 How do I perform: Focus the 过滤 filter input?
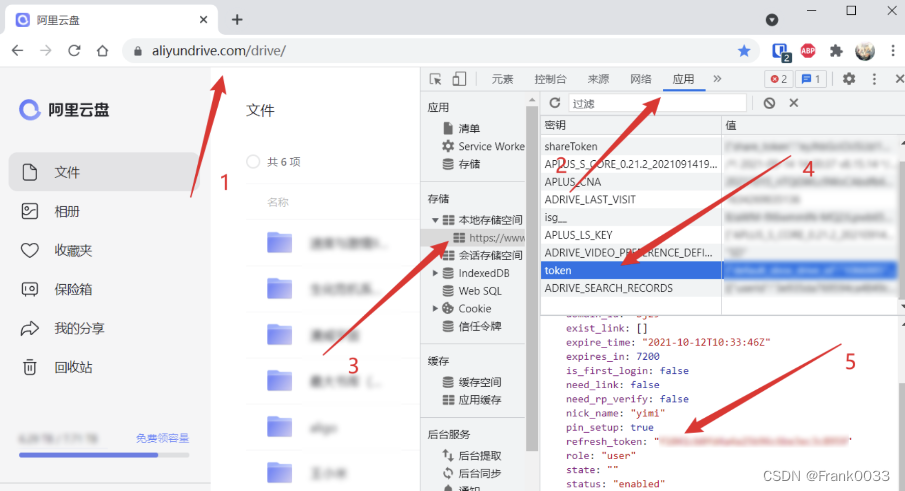pos(657,103)
